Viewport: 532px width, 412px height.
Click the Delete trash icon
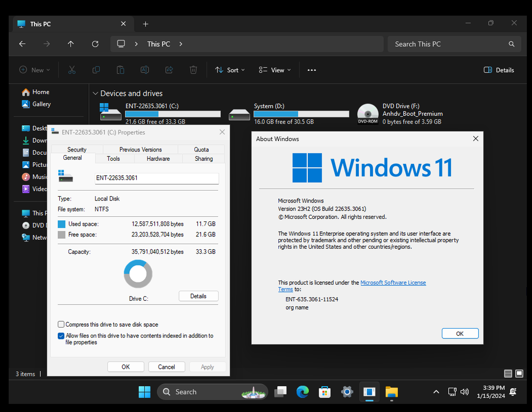point(193,70)
